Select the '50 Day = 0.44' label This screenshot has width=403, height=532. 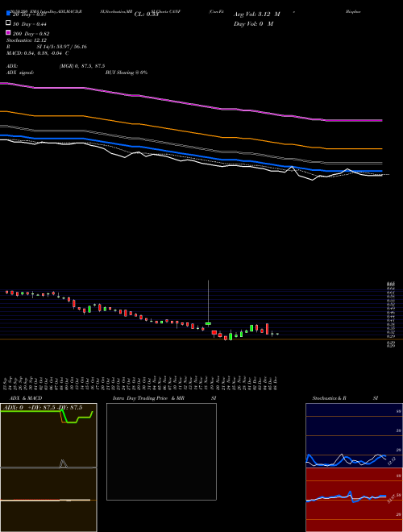[30, 23]
